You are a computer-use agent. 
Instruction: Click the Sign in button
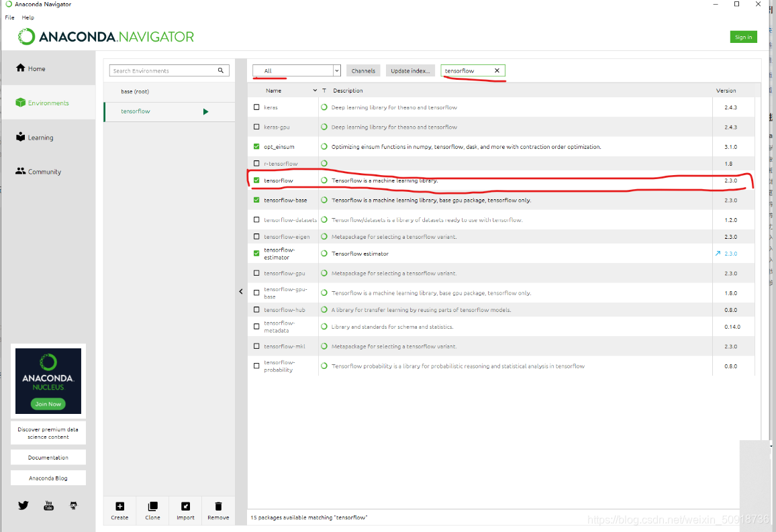pos(743,37)
